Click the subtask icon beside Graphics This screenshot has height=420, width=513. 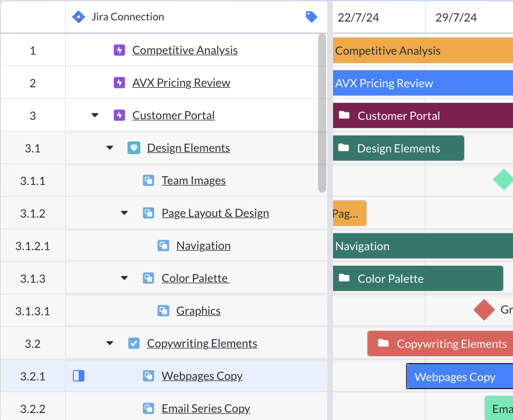pos(163,311)
